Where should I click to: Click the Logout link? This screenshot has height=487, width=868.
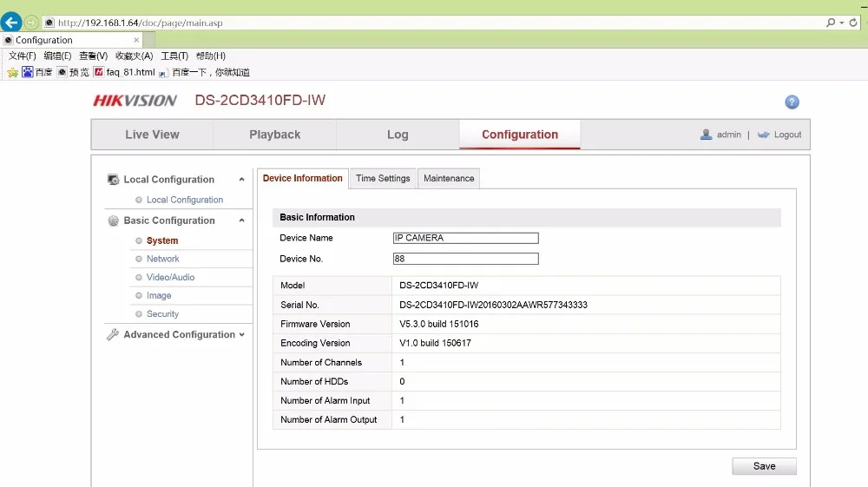click(x=787, y=135)
